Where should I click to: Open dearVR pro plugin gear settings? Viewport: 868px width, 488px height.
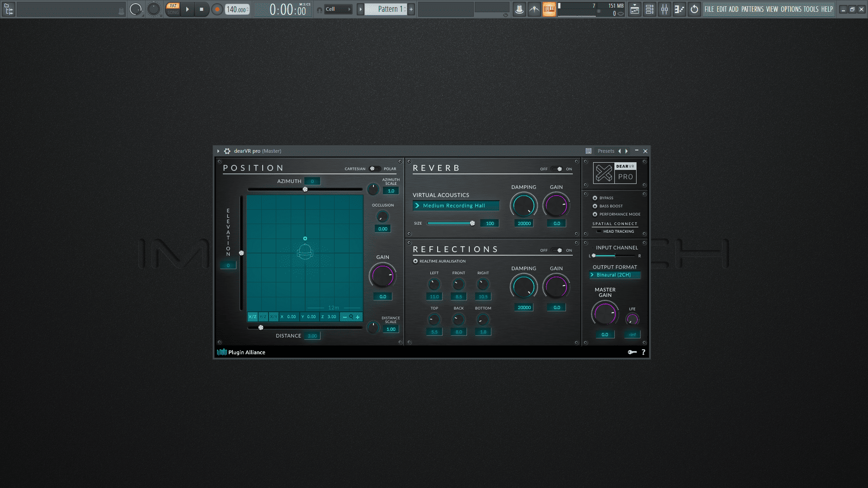click(x=227, y=151)
